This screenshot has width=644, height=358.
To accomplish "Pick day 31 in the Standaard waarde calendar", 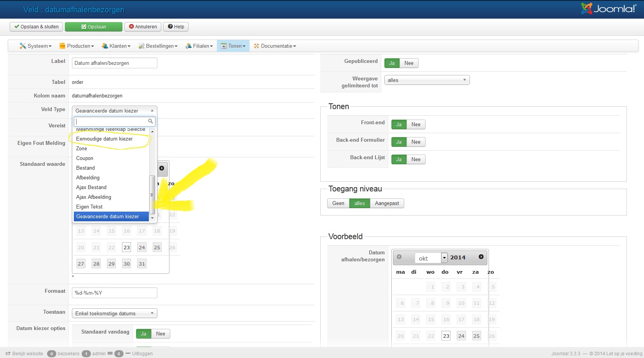I will (x=142, y=264).
